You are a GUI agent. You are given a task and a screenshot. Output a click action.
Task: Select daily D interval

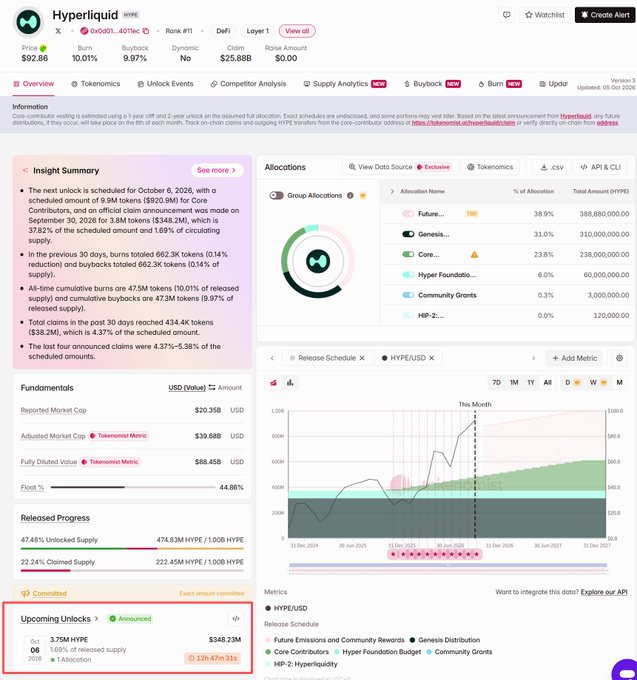[572, 382]
